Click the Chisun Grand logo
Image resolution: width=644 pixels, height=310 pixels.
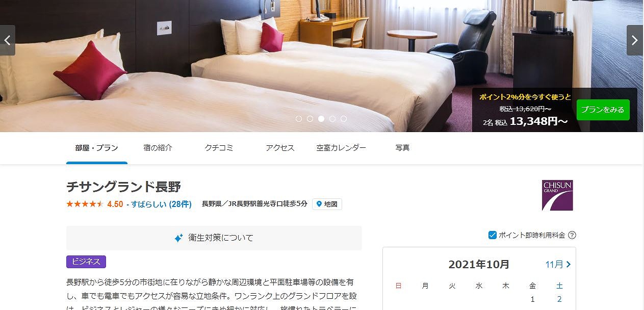557,195
